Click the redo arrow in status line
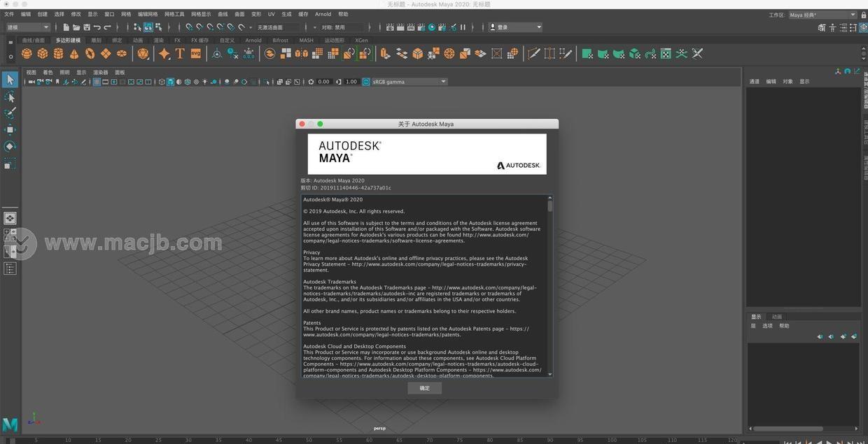 tap(108, 27)
